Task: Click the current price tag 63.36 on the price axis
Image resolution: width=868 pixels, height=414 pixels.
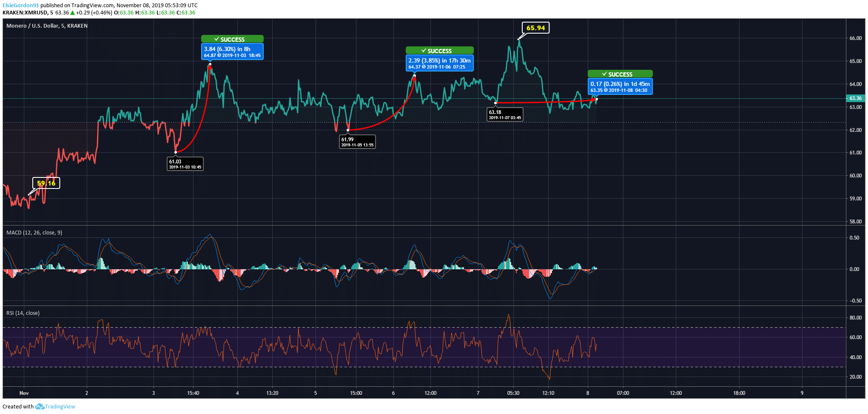Action: [855, 98]
